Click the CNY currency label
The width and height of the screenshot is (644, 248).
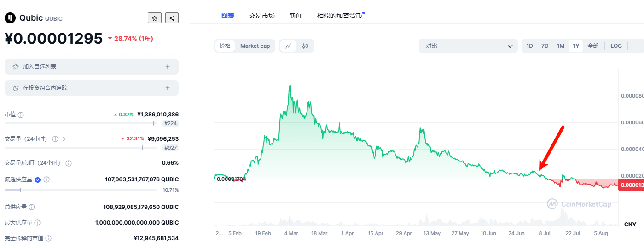coord(630,225)
